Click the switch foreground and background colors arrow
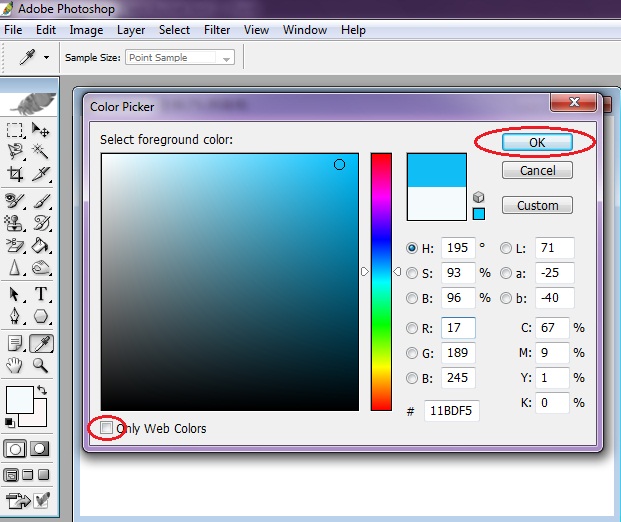The height and width of the screenshot is (522, 621). coord(42,390)
